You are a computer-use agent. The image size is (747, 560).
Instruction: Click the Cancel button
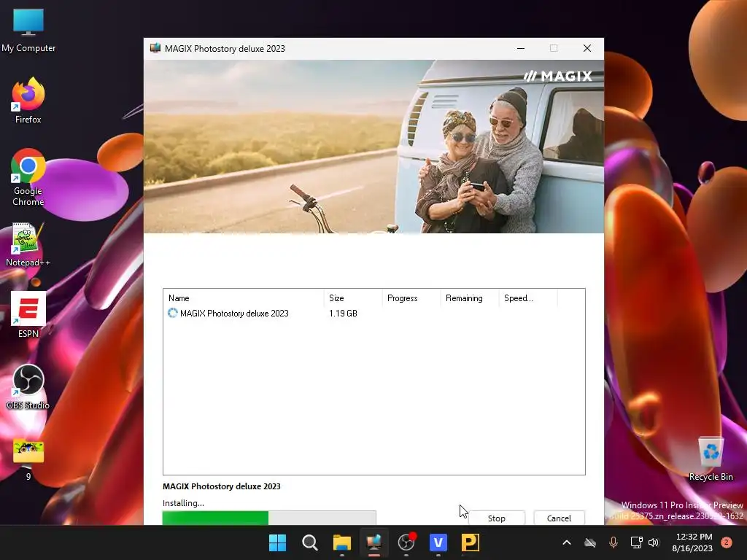(x=559, y=518)
